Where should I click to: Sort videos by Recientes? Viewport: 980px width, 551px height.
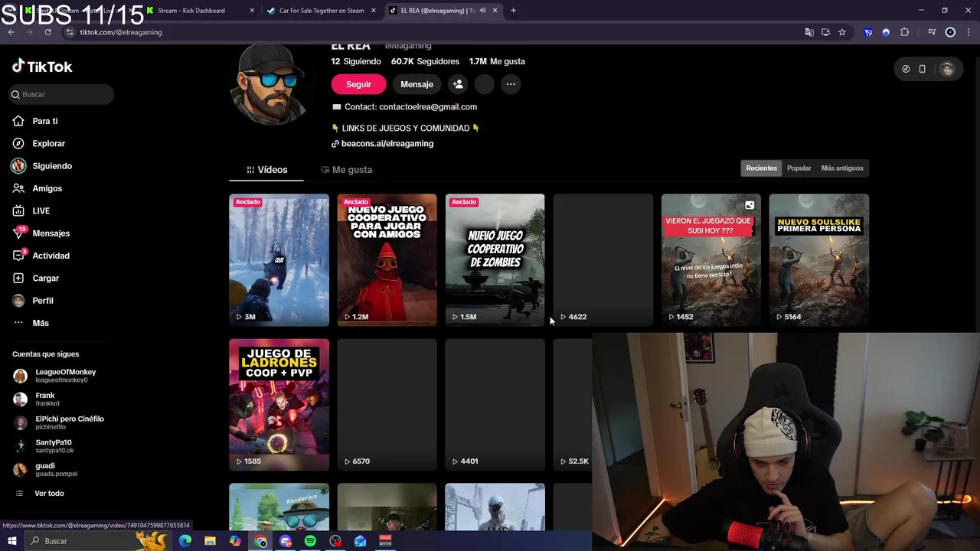tap(761, 168)
